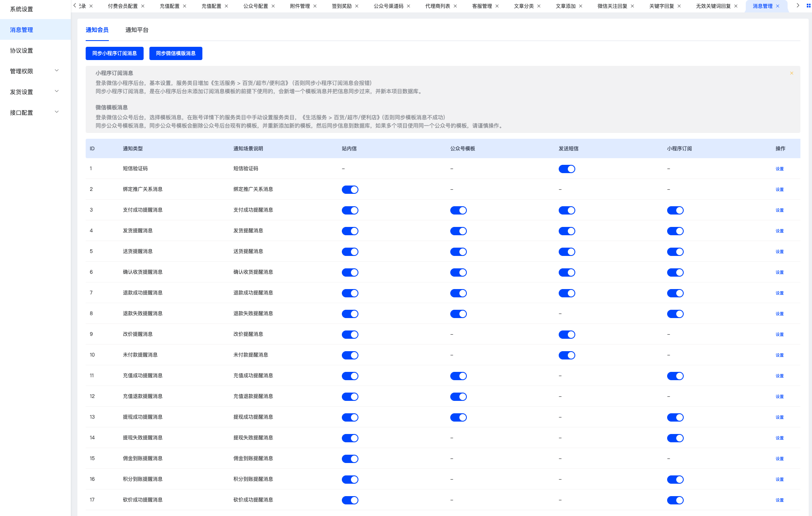Toggle 小程序订阅 for 充值成功提醒消息

[x=675, y=376]
